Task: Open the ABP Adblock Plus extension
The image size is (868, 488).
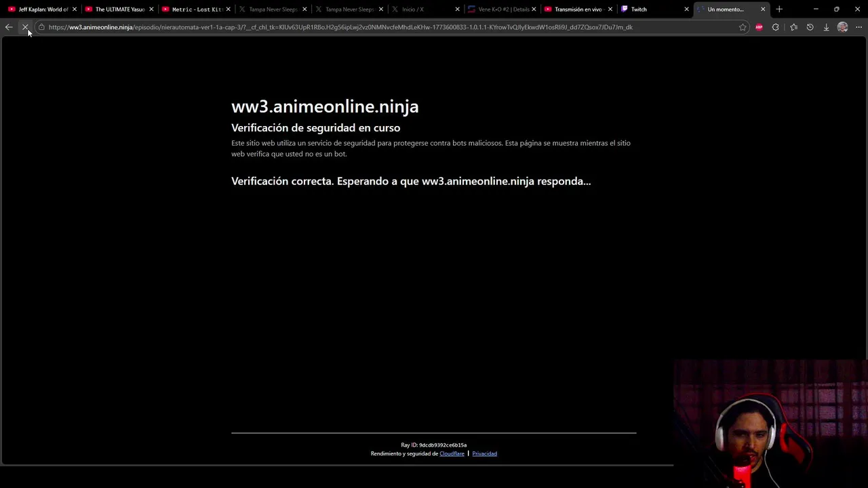Action: (759, 27)
